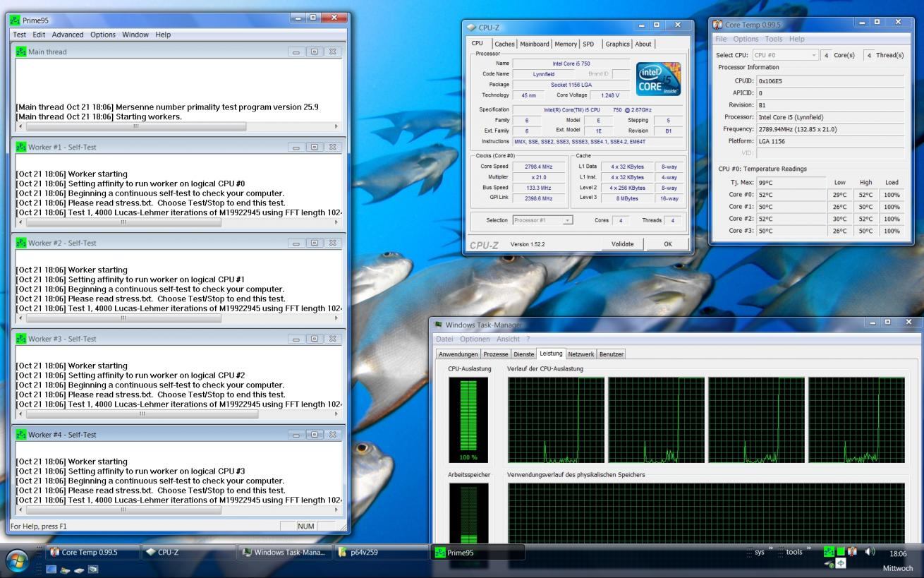Open Prime95 Options menu
924x578 pixels.
[x=103, y=35]
